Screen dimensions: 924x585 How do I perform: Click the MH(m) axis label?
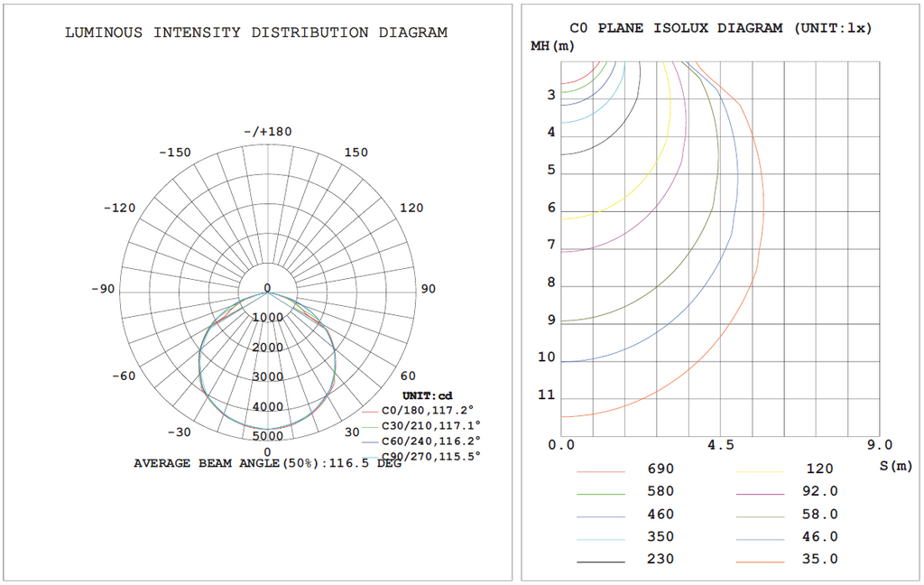[552, 46]
